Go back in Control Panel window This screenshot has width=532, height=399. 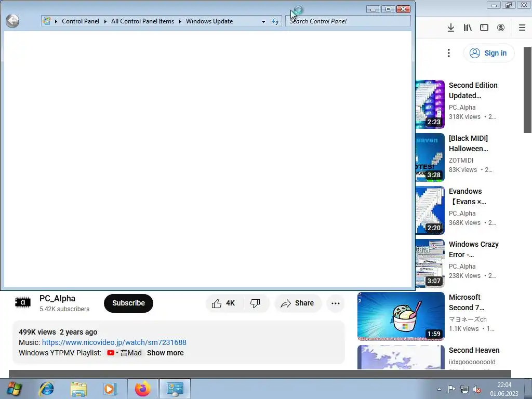tap(12, 21)
